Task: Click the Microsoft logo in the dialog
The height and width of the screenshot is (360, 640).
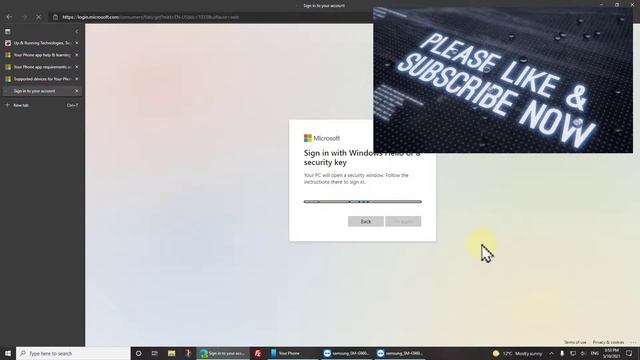Action: (x=322, y=138)
